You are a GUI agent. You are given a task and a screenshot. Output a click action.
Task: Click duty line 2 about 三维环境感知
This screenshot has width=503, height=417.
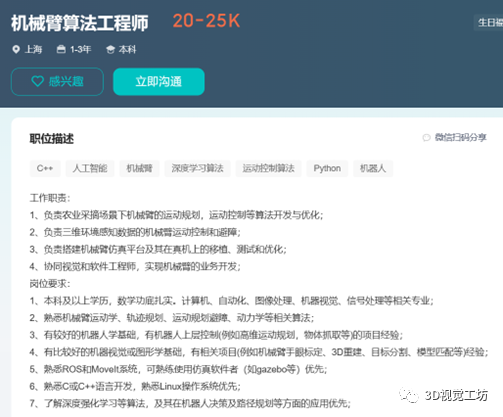pos(135,232)
